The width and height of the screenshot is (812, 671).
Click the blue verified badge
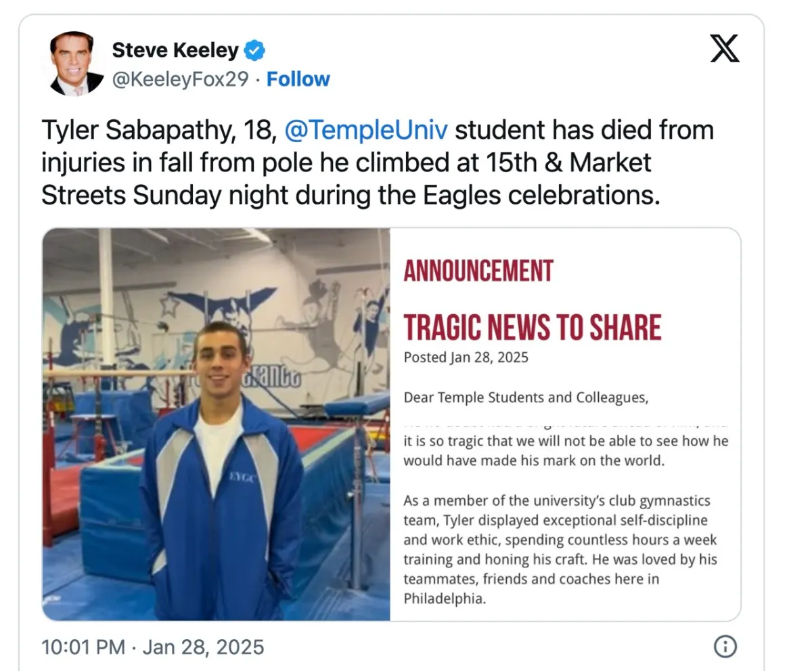(x=254, y=50)
